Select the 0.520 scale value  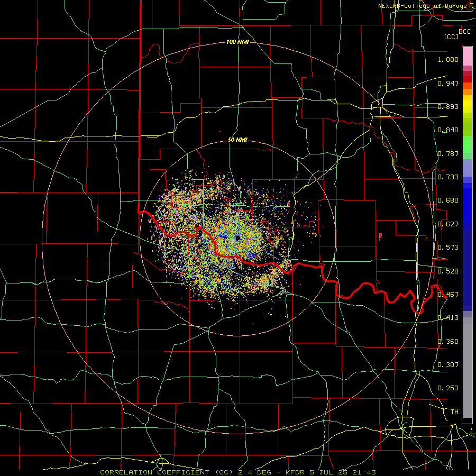[448, 271]
